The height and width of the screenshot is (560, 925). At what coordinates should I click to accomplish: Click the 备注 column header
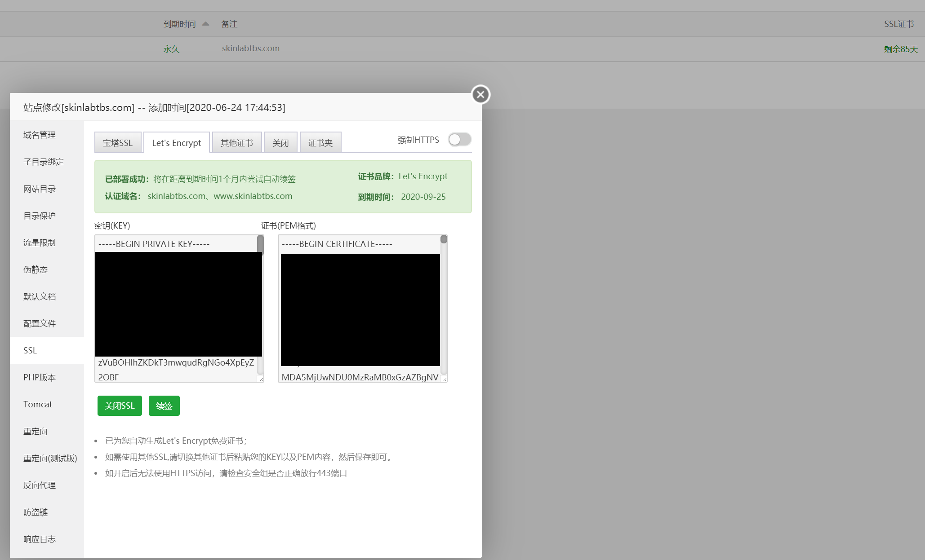[229, 24]
